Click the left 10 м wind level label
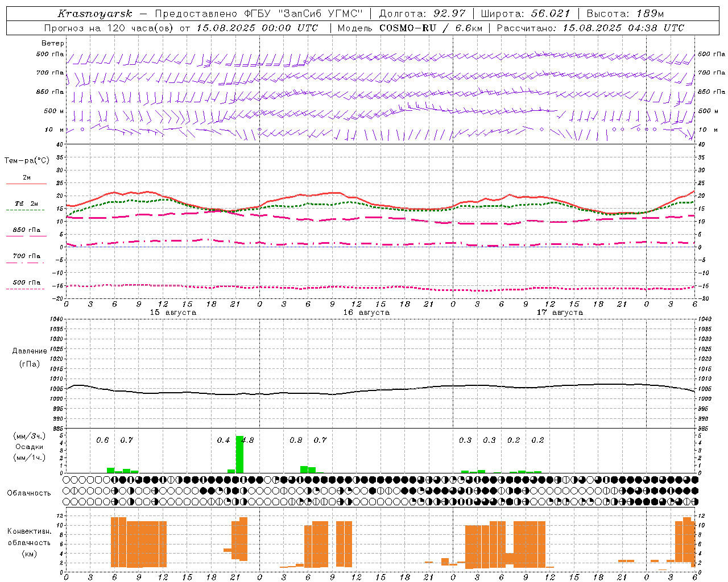The image size is (728, 582). click(x=54, y=130)
